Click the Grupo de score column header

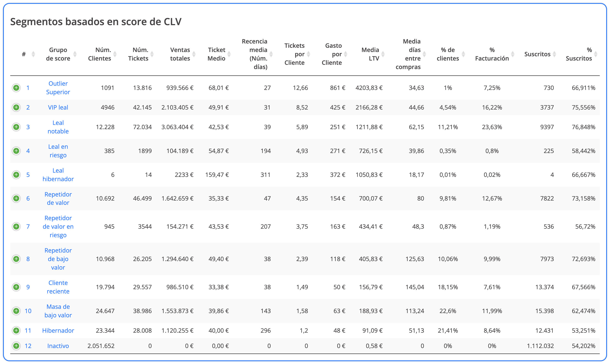pos(58,54)
